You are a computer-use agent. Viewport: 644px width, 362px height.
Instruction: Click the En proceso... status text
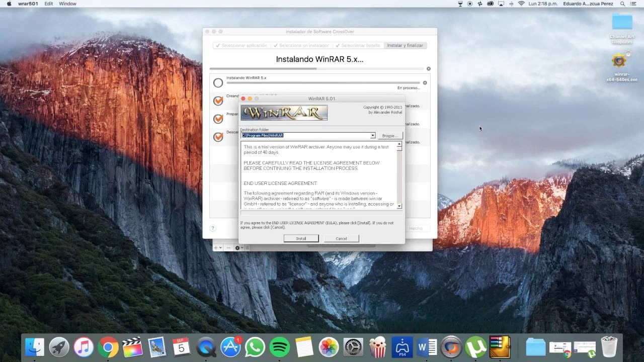[409, 88]
